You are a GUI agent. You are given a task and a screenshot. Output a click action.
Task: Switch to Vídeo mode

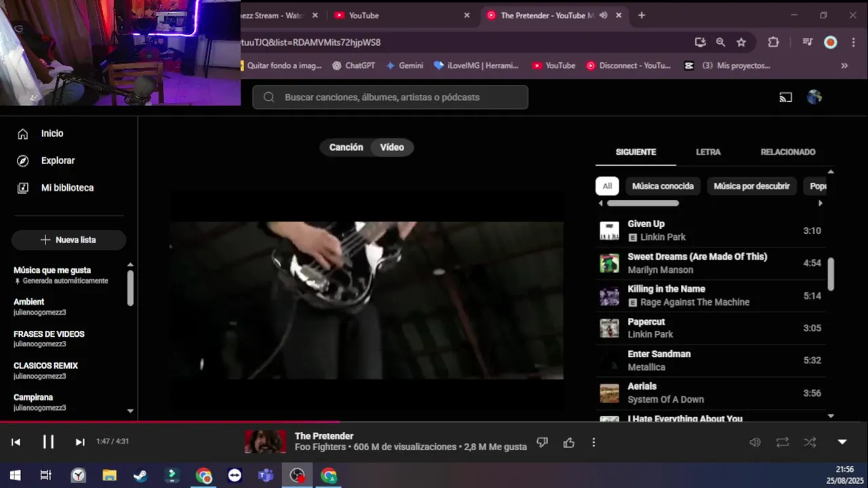(392, 147)
